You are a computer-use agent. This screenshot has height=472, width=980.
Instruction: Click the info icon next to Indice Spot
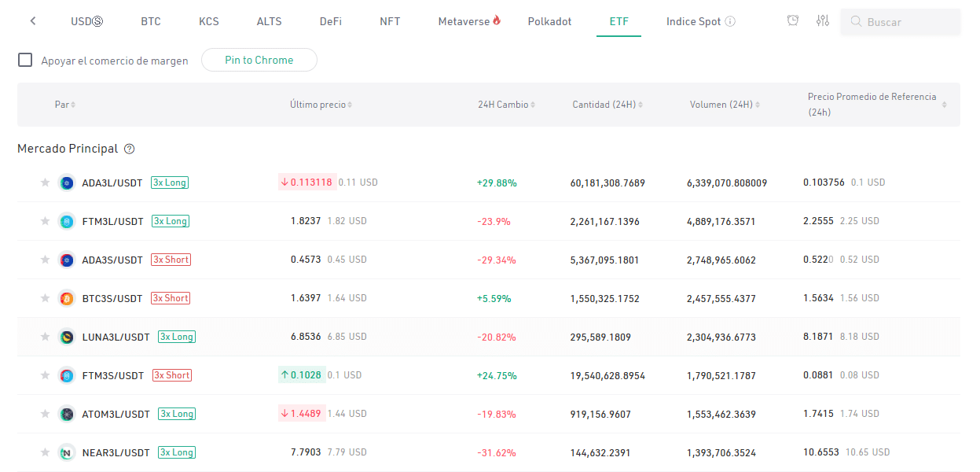pyautogui.click(x=730, y=22)
